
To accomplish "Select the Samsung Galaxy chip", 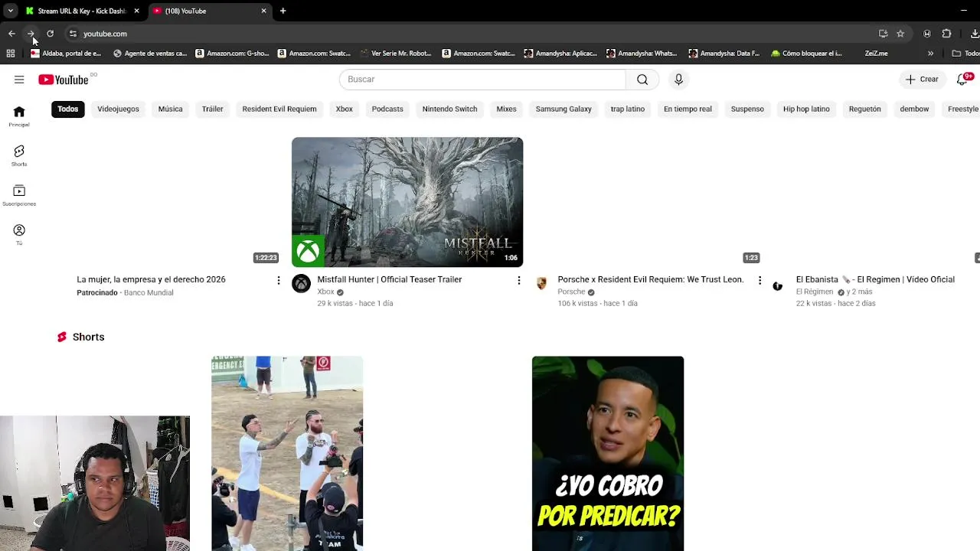I will pyautogui.click(x=563, y=109).
